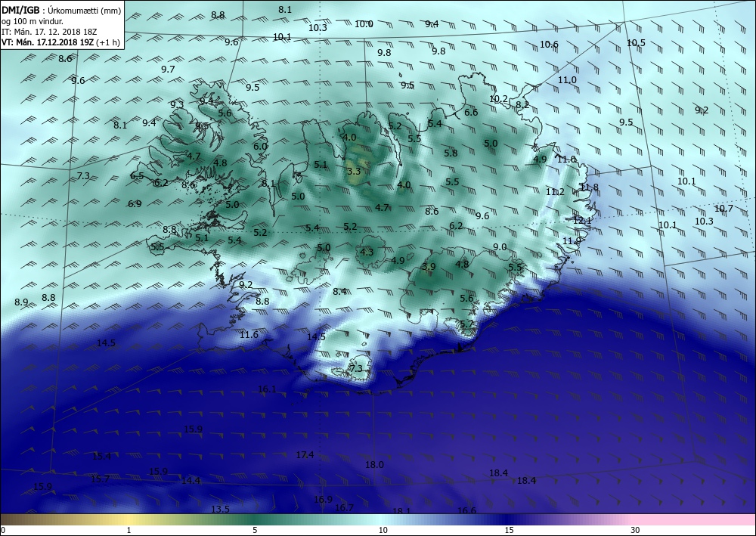The height and width of the screenshot is (536, 756).
Task: Click the colour scale label "30"
Action: coord(635,530)
